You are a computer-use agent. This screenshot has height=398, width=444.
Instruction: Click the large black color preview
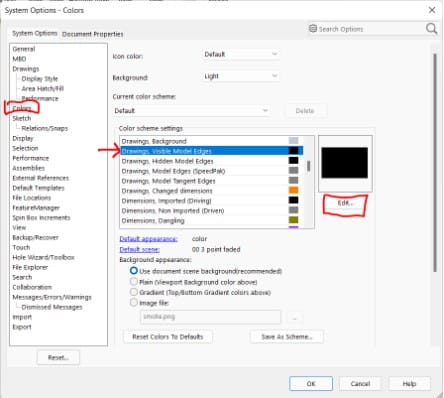[x=345, y=163]
